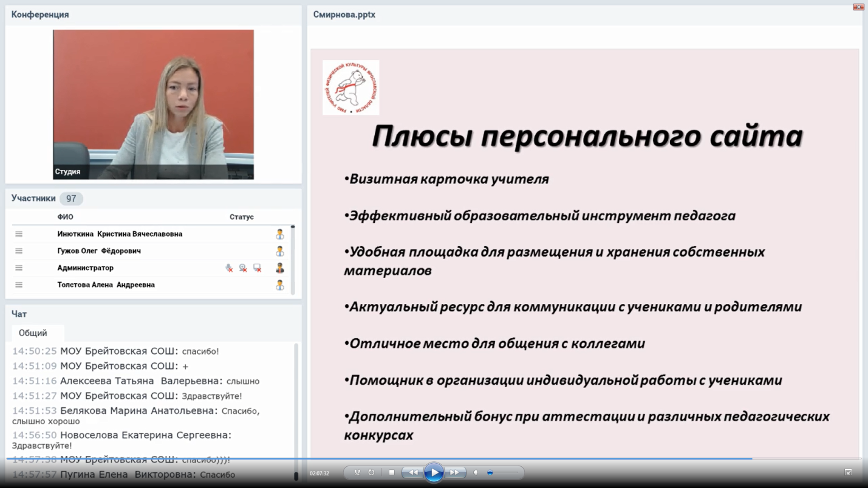Click the playback seek progress bar
This screenshot has width=868, height=488.
[x=434, y=458]
